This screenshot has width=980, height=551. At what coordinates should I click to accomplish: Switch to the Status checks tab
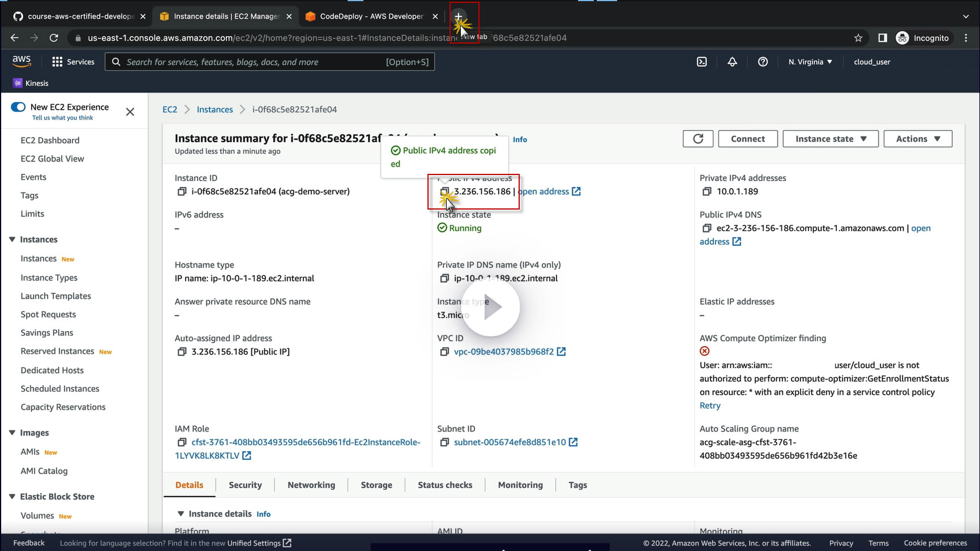[445, 485]
